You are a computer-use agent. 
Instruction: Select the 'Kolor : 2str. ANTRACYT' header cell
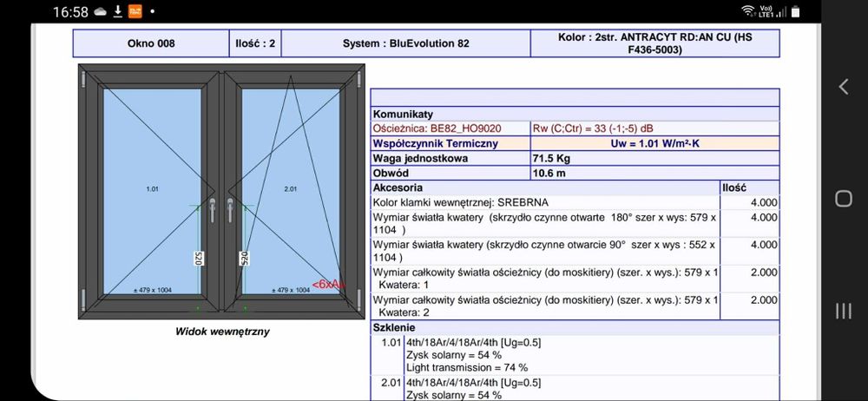pyautogui.click(x=655, y=43)
